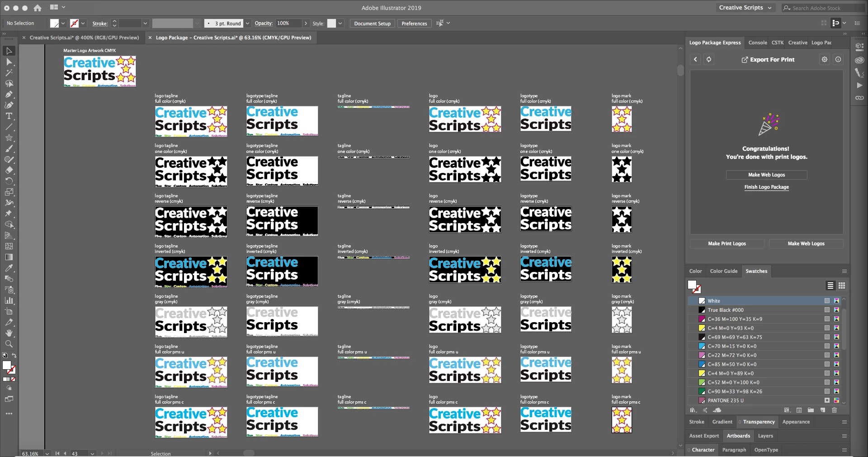This screenshot has width=868, height=457.
Task: Select the Eyedropper tool
Action: [x=9, y=268]
